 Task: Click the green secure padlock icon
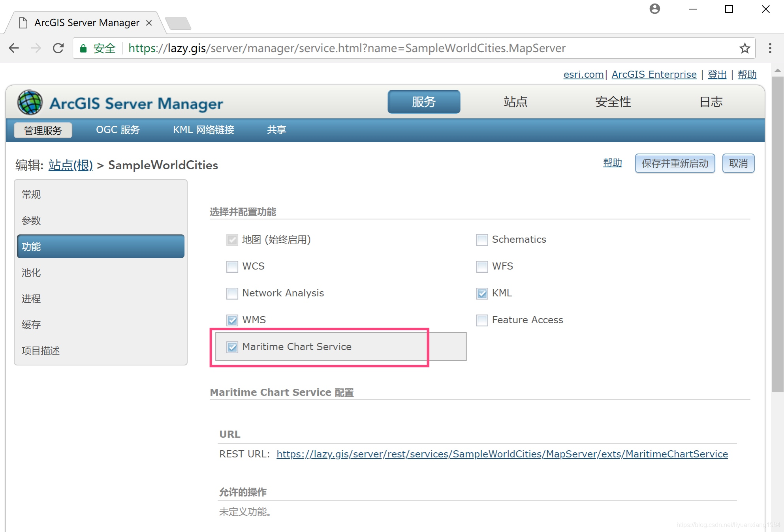(x=83, y=48)
